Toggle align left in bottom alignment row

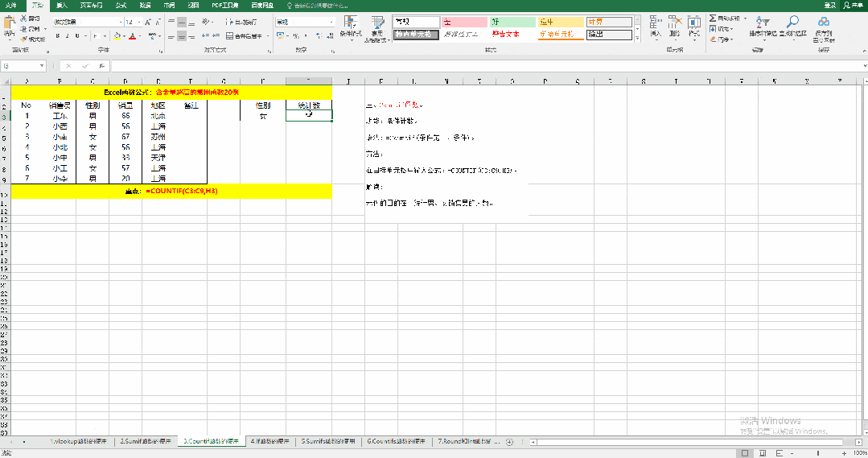click(171, 36)
